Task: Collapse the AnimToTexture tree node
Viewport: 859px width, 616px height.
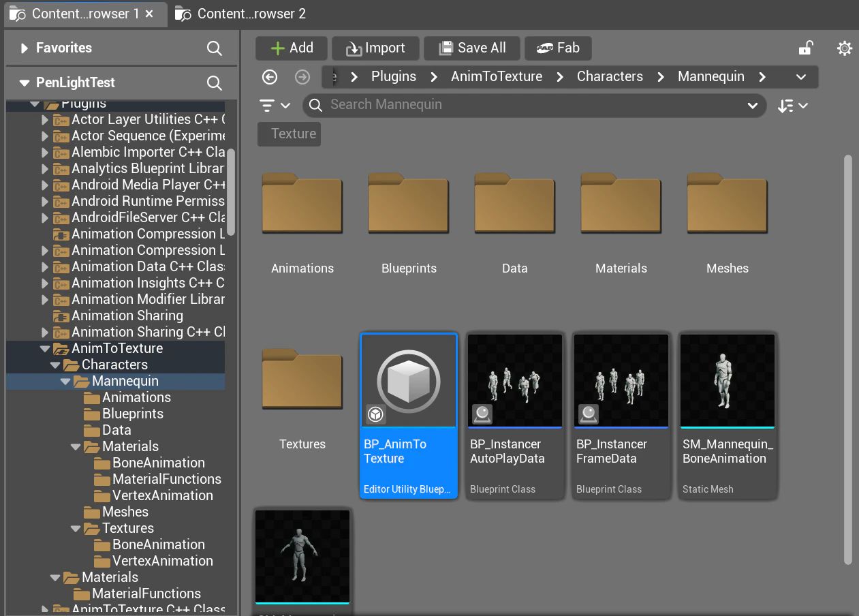Action: [x=45, y=348]
